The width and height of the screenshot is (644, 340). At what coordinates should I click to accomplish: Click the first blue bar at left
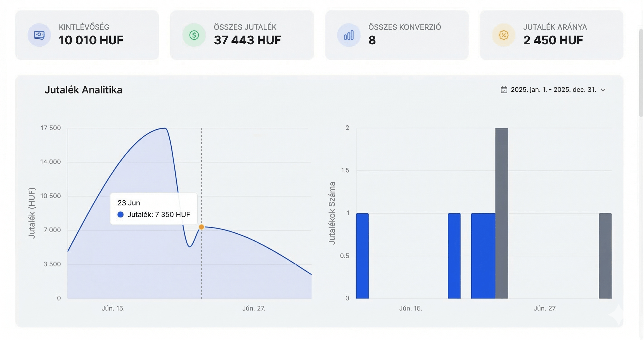coord(362,256)
